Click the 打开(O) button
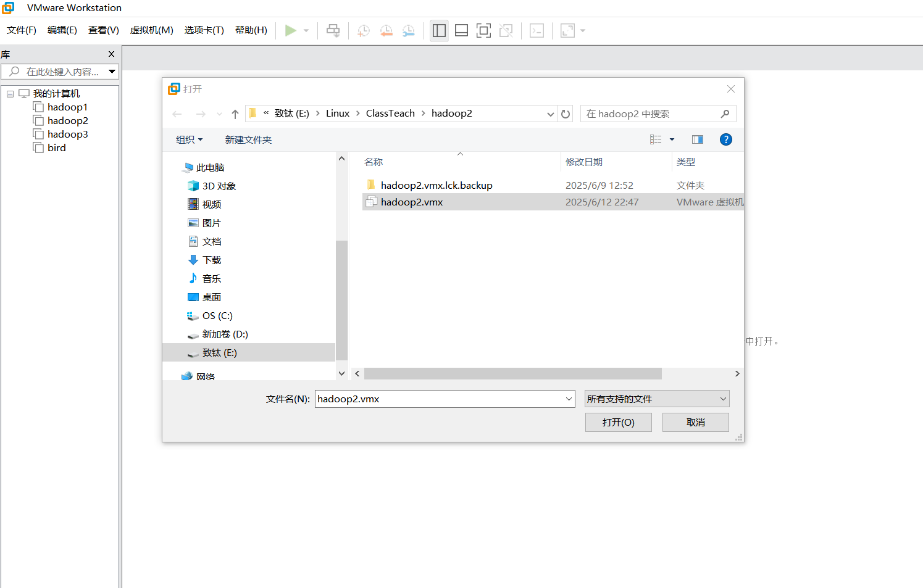This screenshot has width=923, height=588. point(618,422)
